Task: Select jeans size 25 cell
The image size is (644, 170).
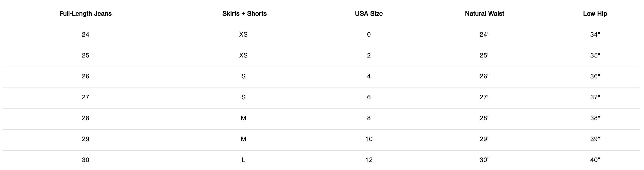Action: [85, 55]
